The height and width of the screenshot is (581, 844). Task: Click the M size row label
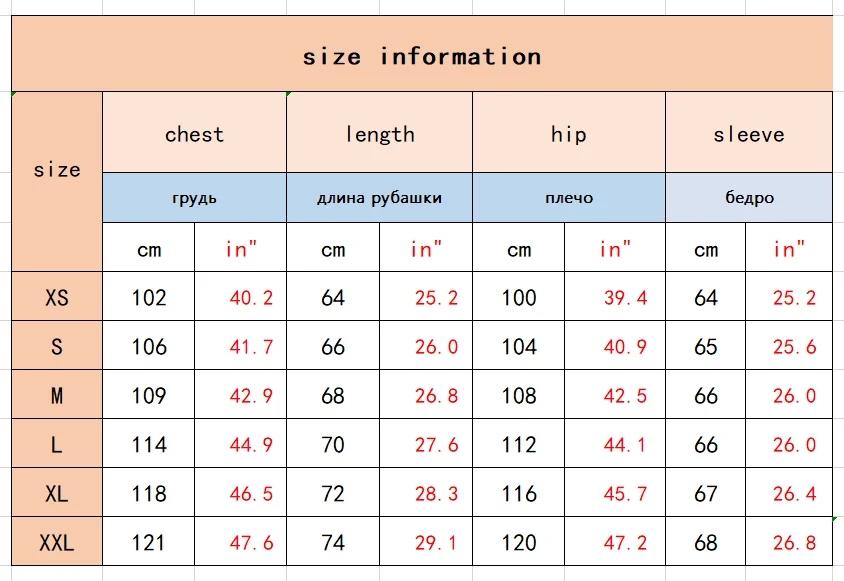57,396
